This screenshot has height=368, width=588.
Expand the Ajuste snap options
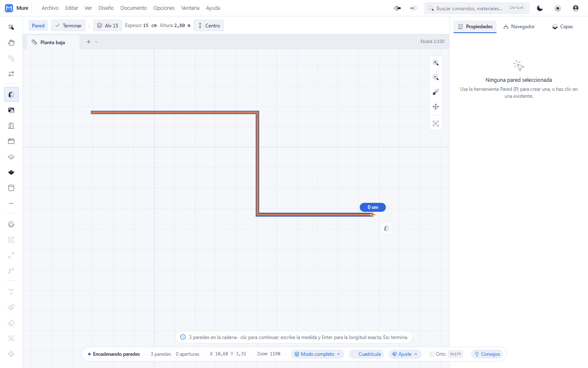[x=405, y=354]
